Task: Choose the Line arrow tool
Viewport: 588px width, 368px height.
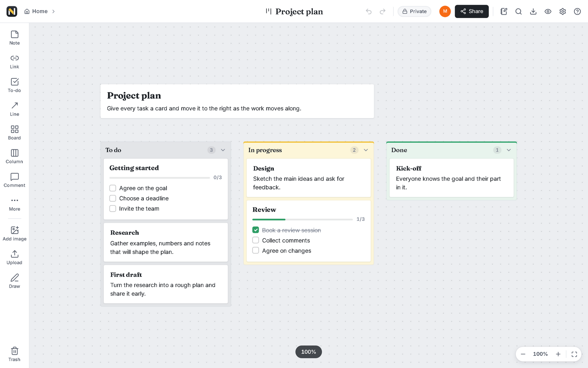Action: (15, 109)
